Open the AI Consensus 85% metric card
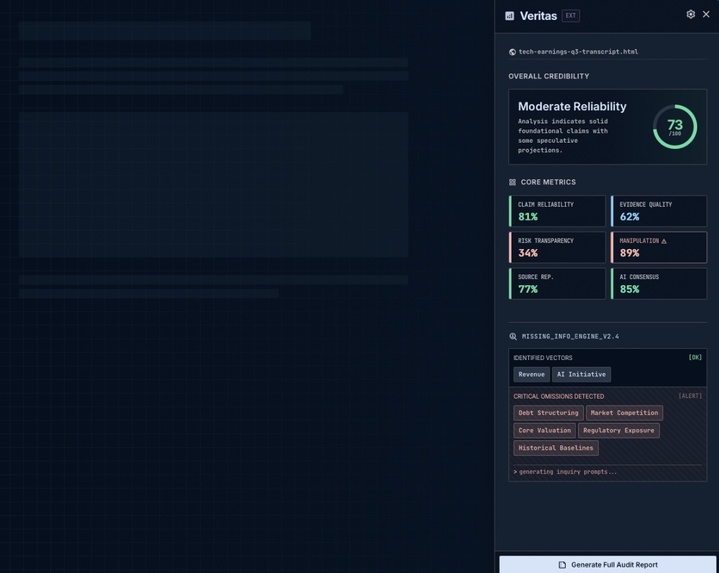The height and width of the screenshot is (573, 719). (659, 284)
